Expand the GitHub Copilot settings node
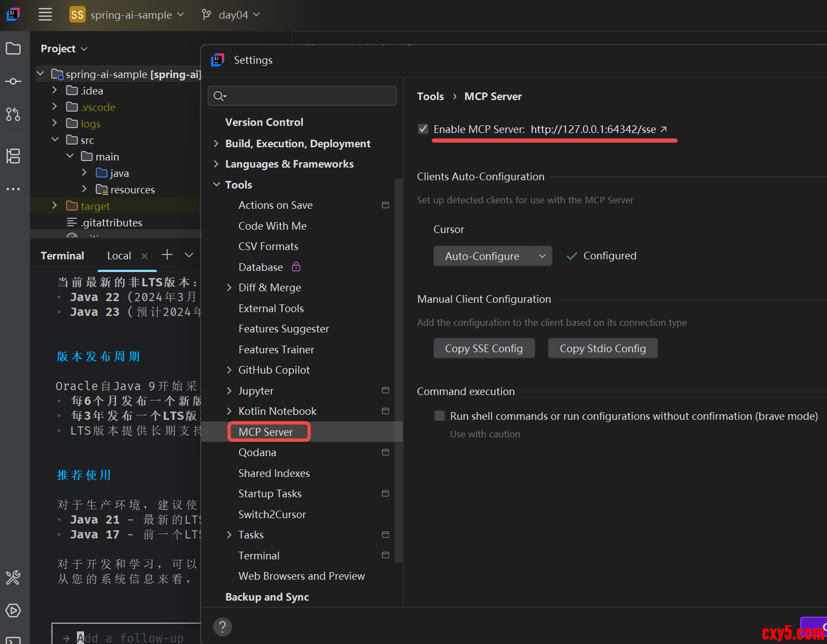827x644 pixels. click(229, 370)
